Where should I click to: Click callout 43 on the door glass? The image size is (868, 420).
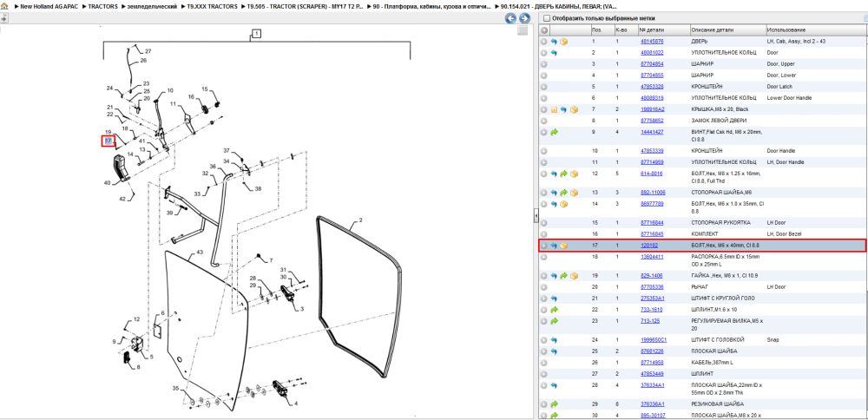tap(200, 252)
